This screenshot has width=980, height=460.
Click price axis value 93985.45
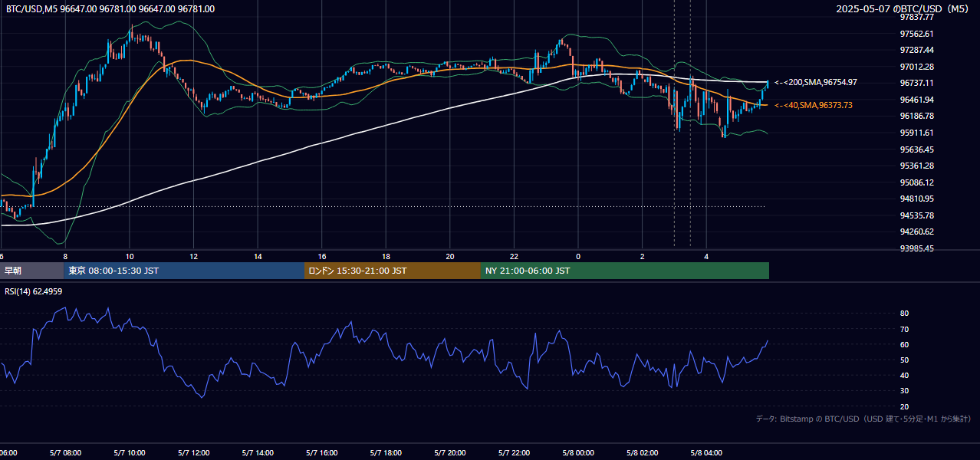(917, 248)
